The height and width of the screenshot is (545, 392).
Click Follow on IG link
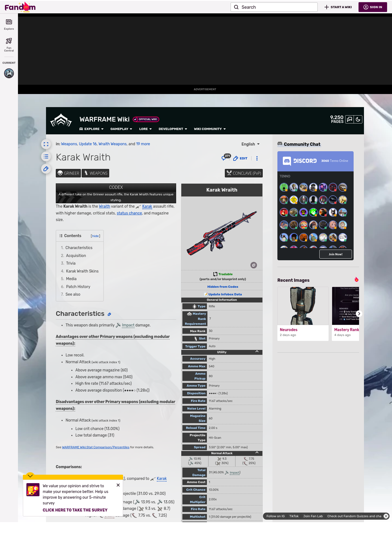pyautogui.click(x=275, y=516)
